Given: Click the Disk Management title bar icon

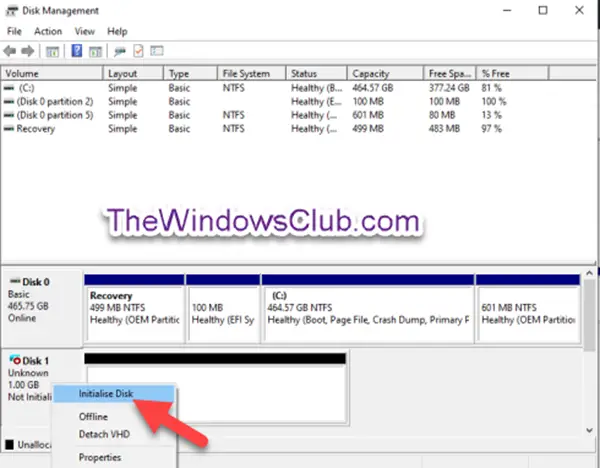Looking at the screenshot, I should [12, 11].
